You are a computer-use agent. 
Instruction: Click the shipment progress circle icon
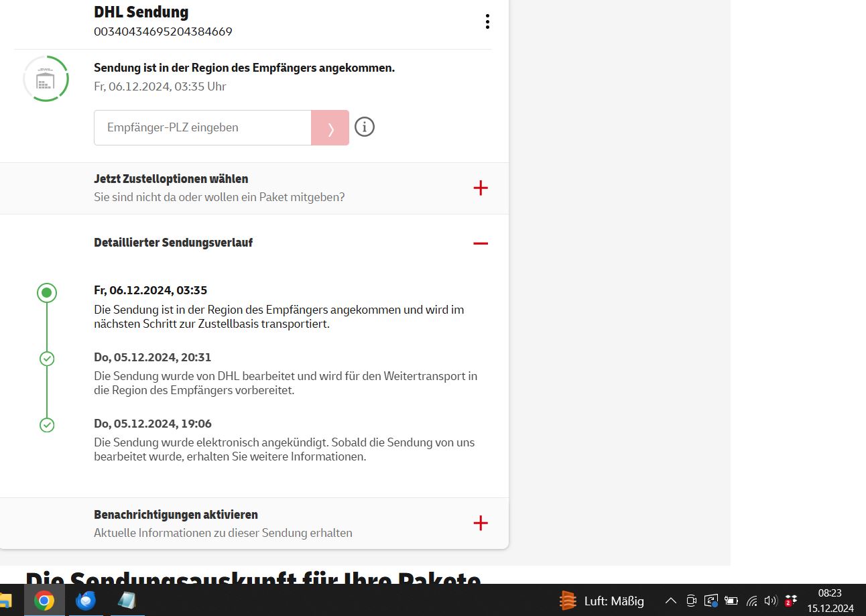[46, 78]
